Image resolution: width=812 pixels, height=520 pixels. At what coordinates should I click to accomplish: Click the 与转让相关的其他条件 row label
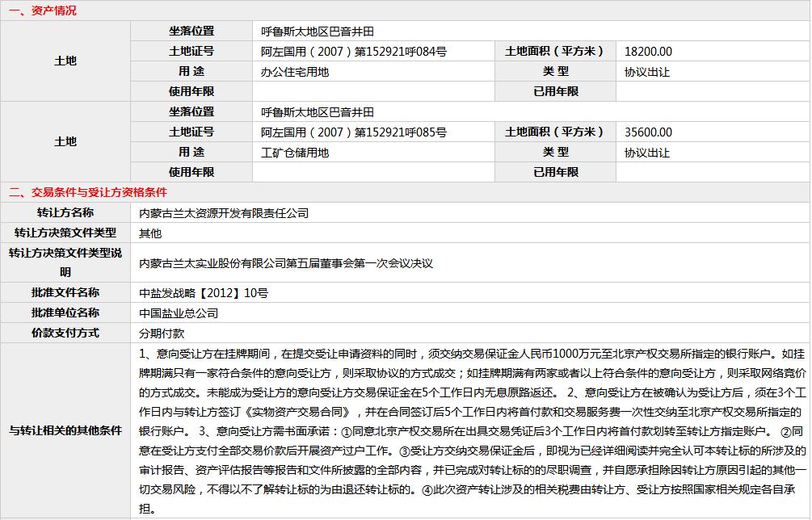click(65, 430)
